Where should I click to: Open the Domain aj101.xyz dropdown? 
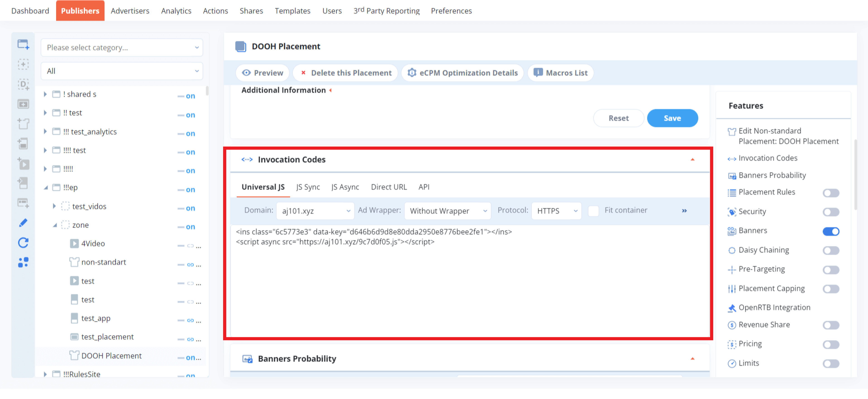[x=315, y=211]
